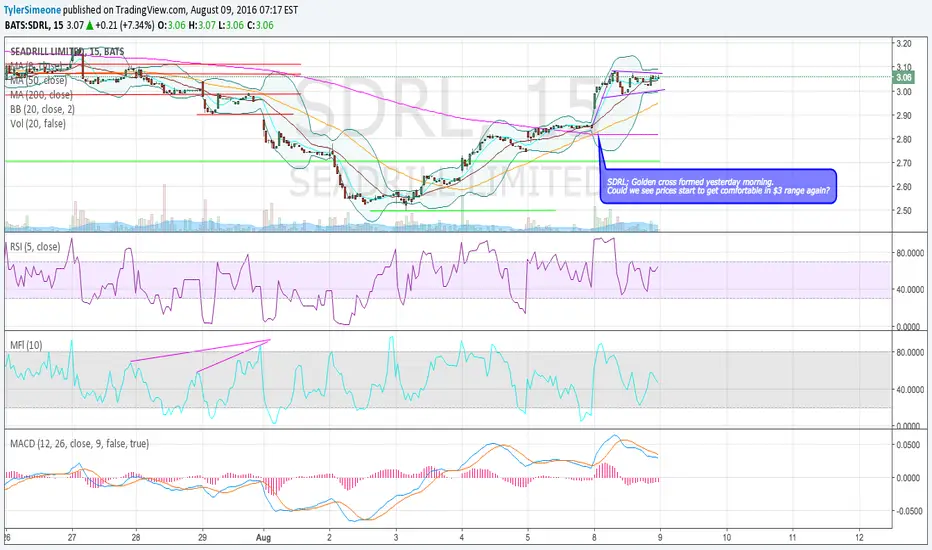The image size is (932, 550).
Task: Click the 2.90 price axis label
Action: pos(903,115)
